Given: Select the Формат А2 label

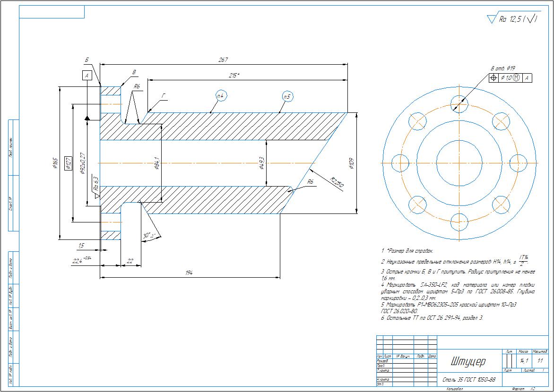Looking at the screenshot, I should click(523, 389).
